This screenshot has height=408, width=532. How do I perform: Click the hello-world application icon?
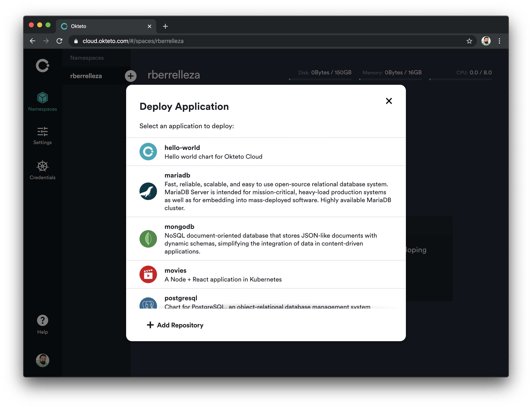(149, 151)
